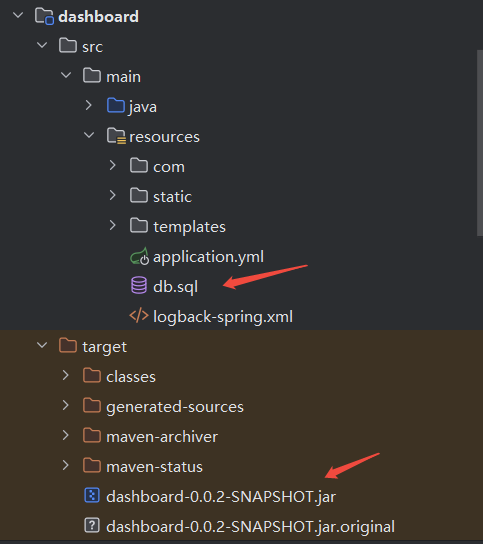
Task: Select the maven-archiver folder name
Action: point(162,436)
